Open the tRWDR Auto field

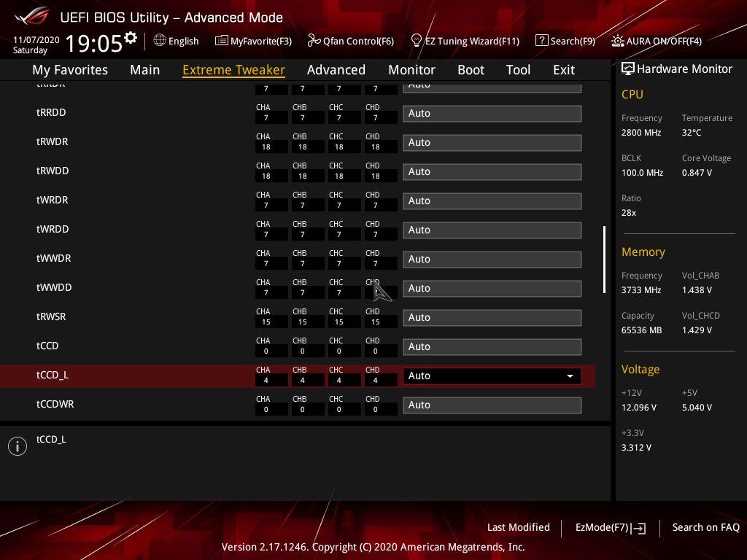(x=492, y=142)
